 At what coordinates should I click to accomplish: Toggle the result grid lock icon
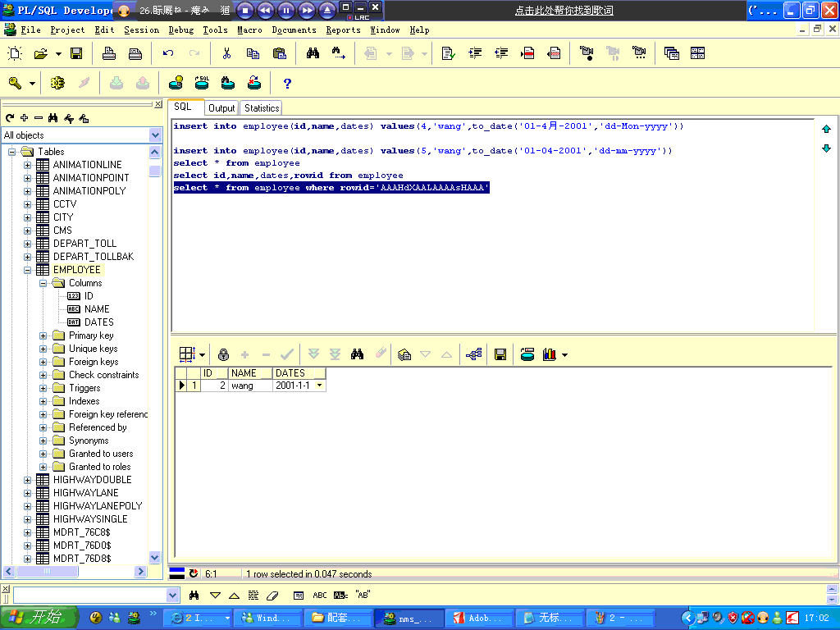pos(223,354)
